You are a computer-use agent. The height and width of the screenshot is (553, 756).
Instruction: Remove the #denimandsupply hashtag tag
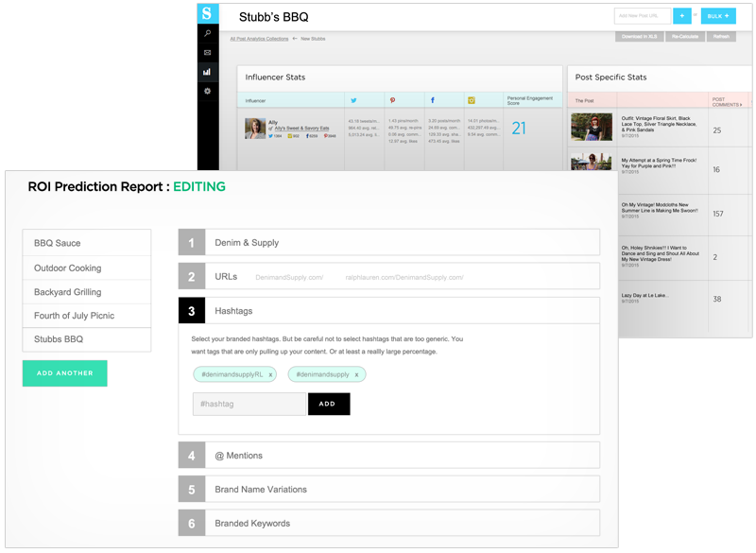coord(357,374)
